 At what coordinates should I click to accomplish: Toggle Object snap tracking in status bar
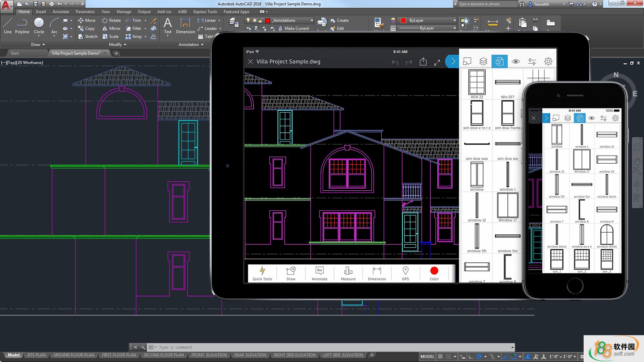(x=505, y=356)
